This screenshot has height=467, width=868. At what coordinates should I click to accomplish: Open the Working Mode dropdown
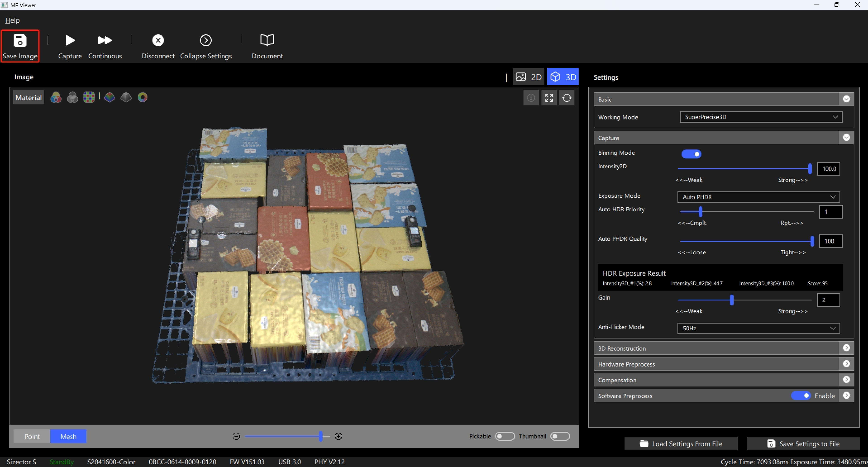(761, 117)
